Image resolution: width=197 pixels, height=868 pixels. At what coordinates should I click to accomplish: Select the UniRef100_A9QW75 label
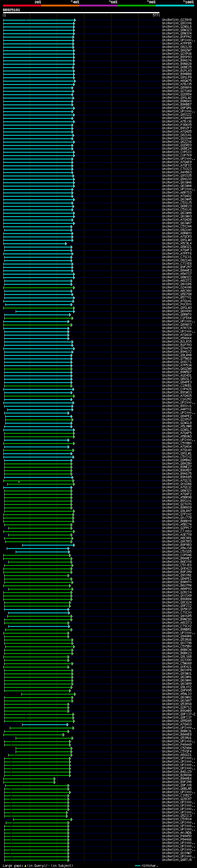coord(177,81)
